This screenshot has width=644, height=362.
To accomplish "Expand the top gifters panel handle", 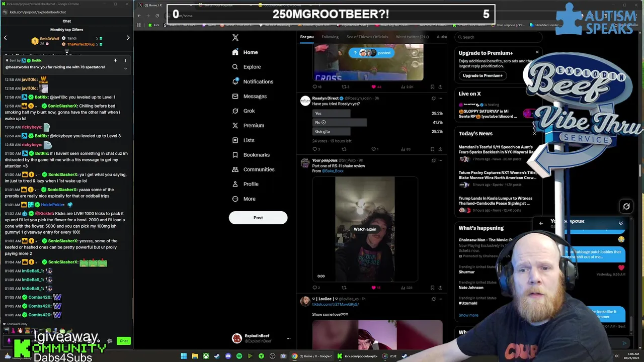I will click(x=66, y=51).
